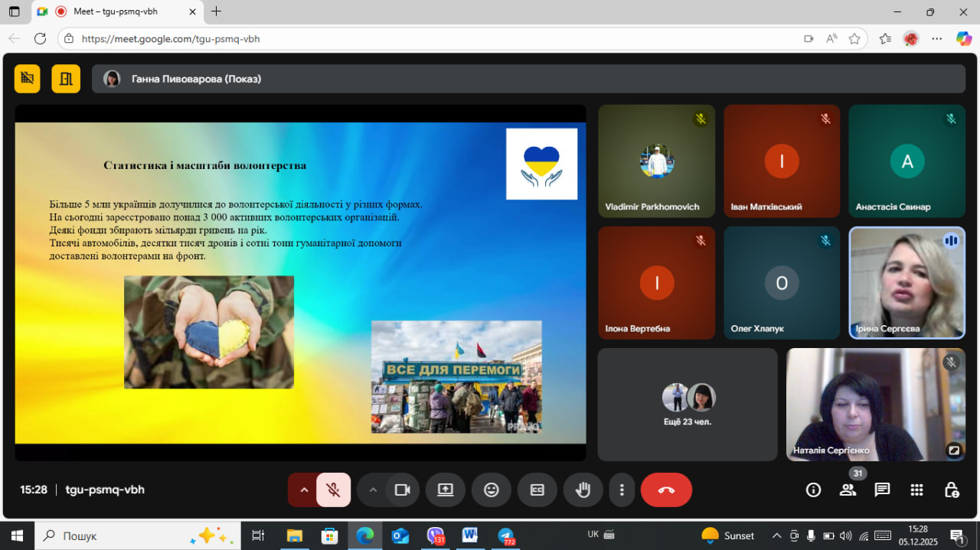Open the chat panel
The height and width of the screenshot is (550, 980).
pos(882,490)
